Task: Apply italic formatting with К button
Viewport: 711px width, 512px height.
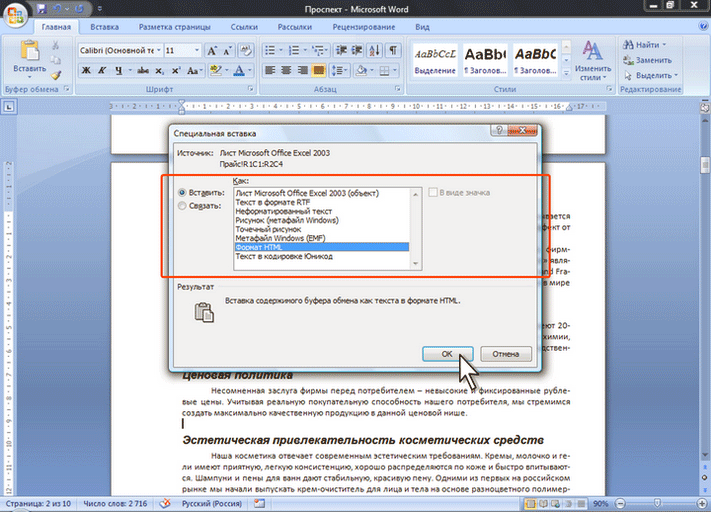Action: point(102,70)
